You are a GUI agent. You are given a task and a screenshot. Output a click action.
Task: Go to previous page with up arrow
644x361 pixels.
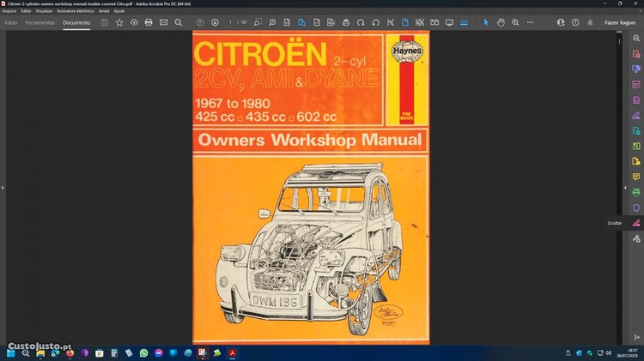[200, 22]
